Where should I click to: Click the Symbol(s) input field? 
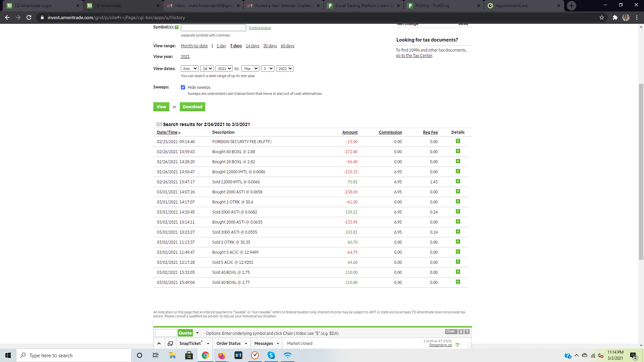pos(213,28)
